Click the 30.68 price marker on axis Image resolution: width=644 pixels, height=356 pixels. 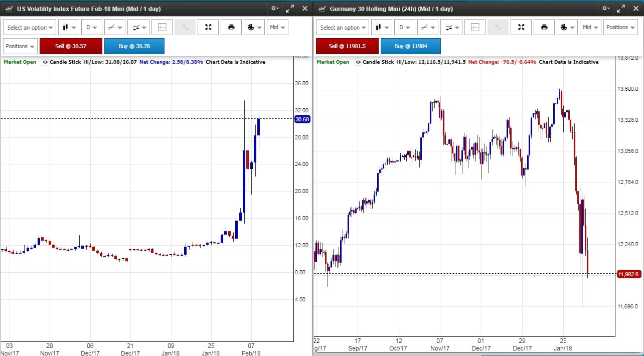coord(302,119)
